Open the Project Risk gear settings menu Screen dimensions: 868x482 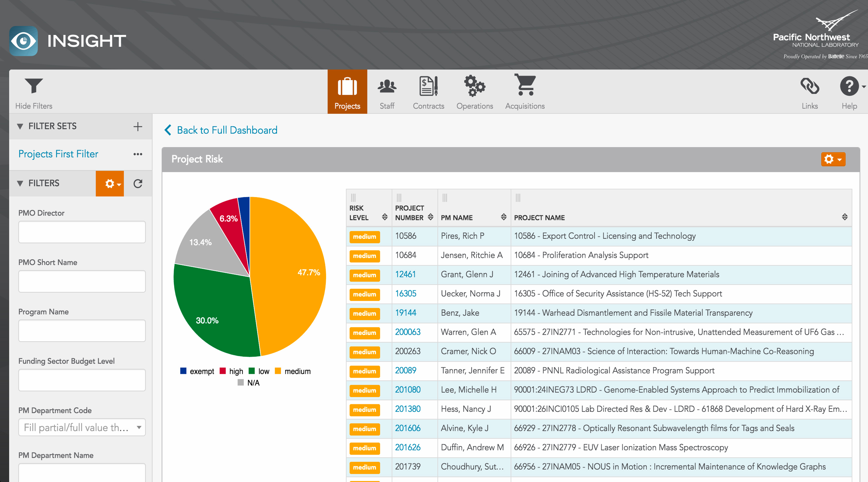click(833, 159)
